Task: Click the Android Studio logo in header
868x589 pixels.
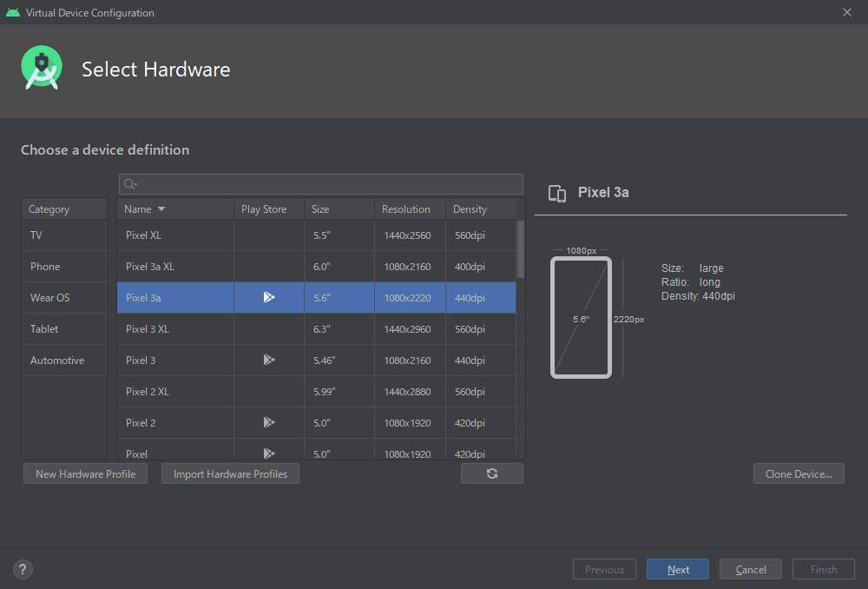Action: 42,68
